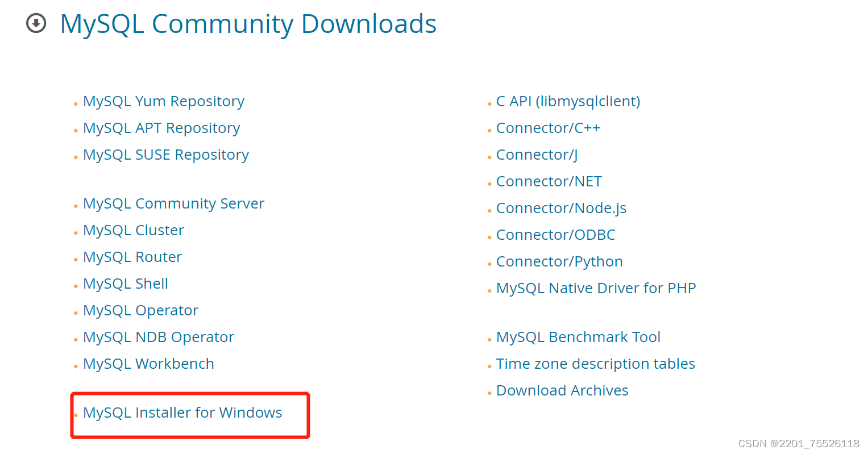Go to MySQL SUSE Repository
868x454 pixels.
(x=166, y=155)
